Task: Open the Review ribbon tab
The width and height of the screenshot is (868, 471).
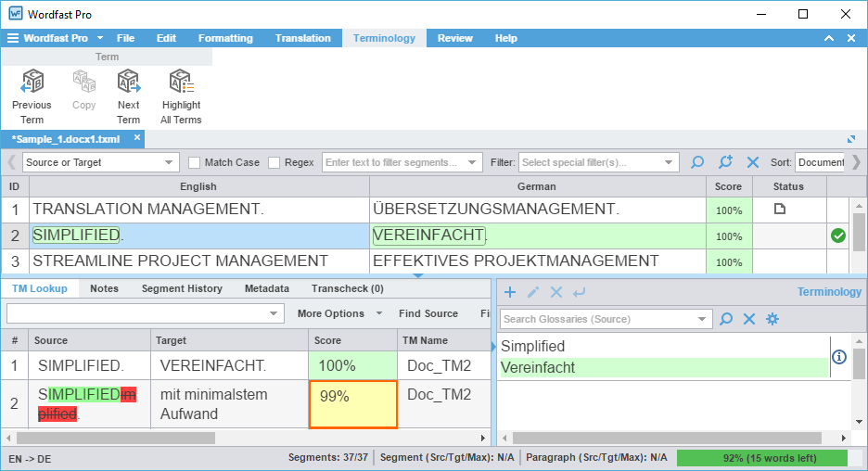Action: pos(454,38)
